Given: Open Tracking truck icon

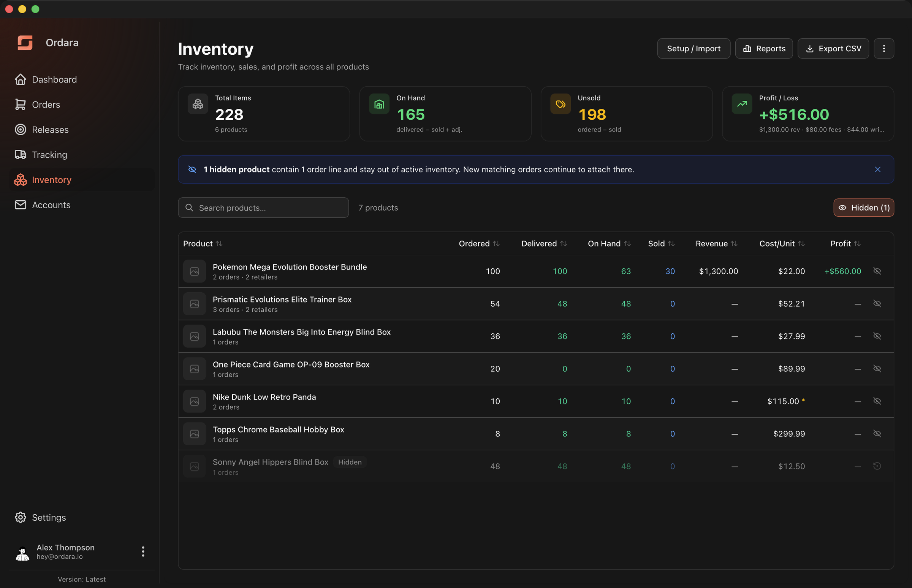Looking at the screenshot, I should tap(20, 155).
